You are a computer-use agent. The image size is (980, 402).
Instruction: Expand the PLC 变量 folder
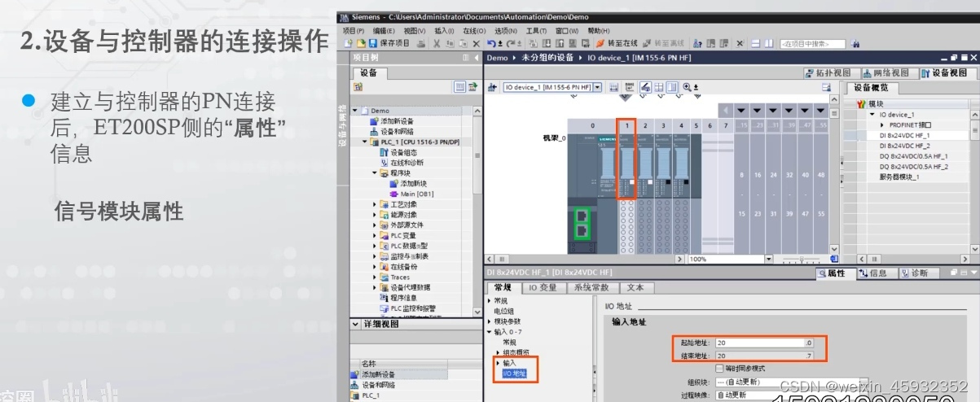click(x=376, y=235)
